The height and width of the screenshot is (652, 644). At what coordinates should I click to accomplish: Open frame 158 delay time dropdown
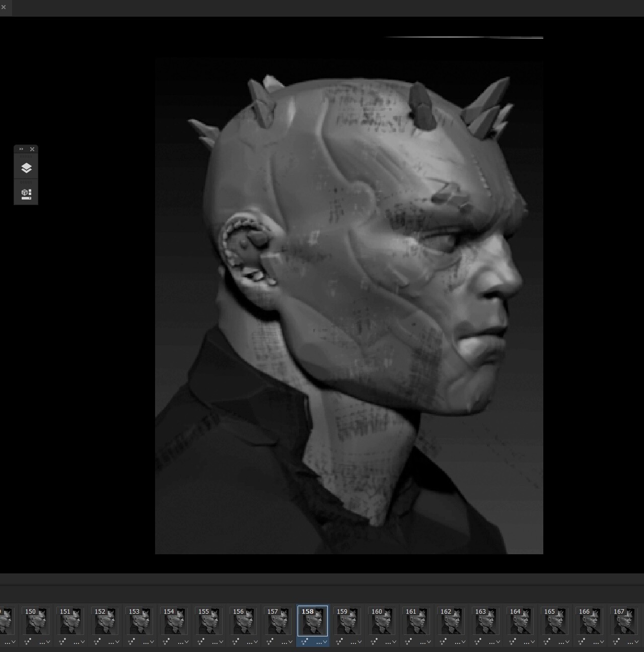coord(321,642)
